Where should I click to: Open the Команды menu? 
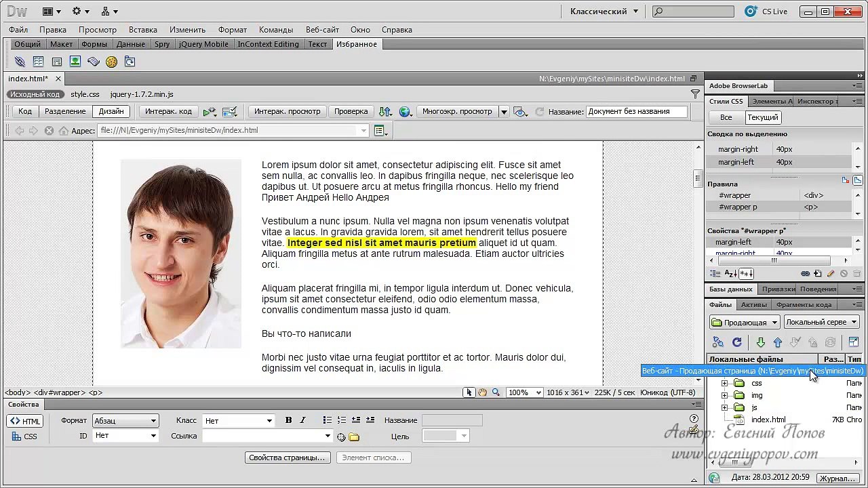276,30
